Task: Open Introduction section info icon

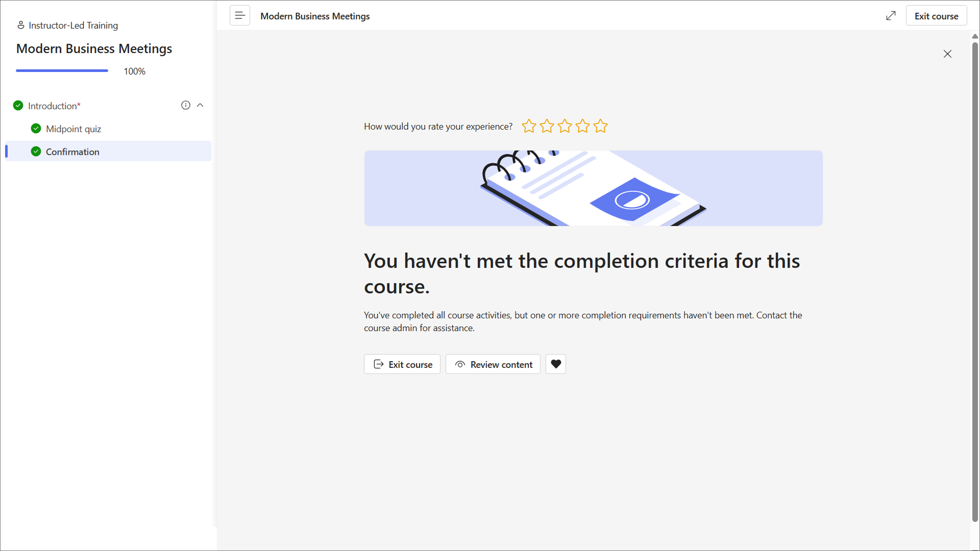Action: tap(186, 105)
